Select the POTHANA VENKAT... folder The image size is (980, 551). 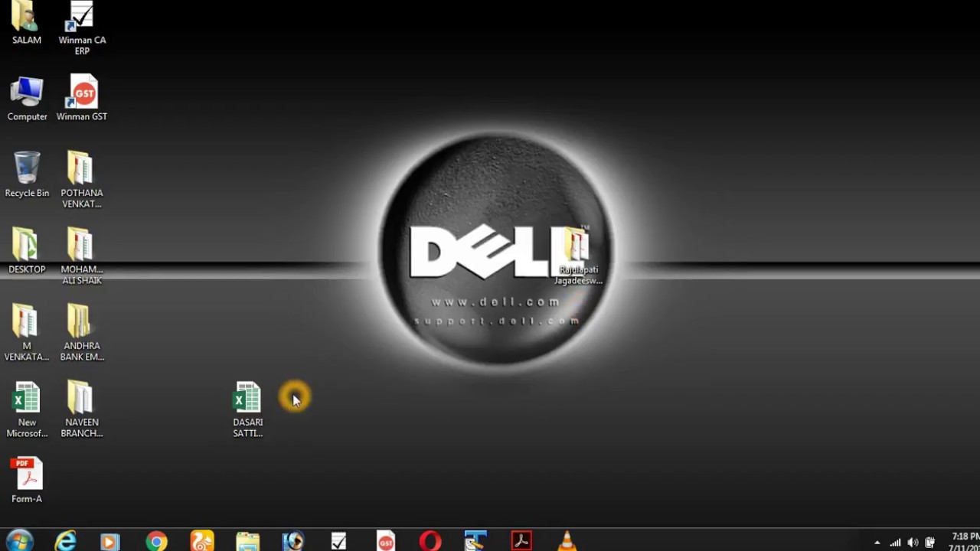(x=82, y=181)
